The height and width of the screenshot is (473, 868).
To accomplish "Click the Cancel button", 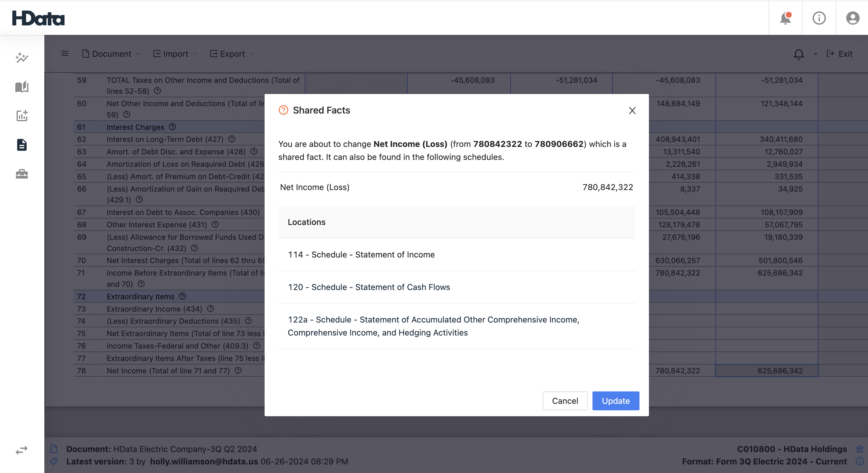I will [x=565, y=401].
